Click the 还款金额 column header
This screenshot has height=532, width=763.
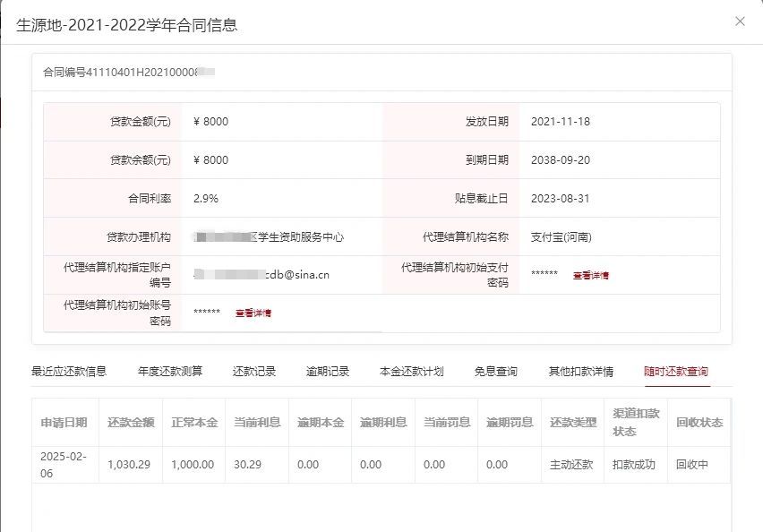(x=131, y=423)
